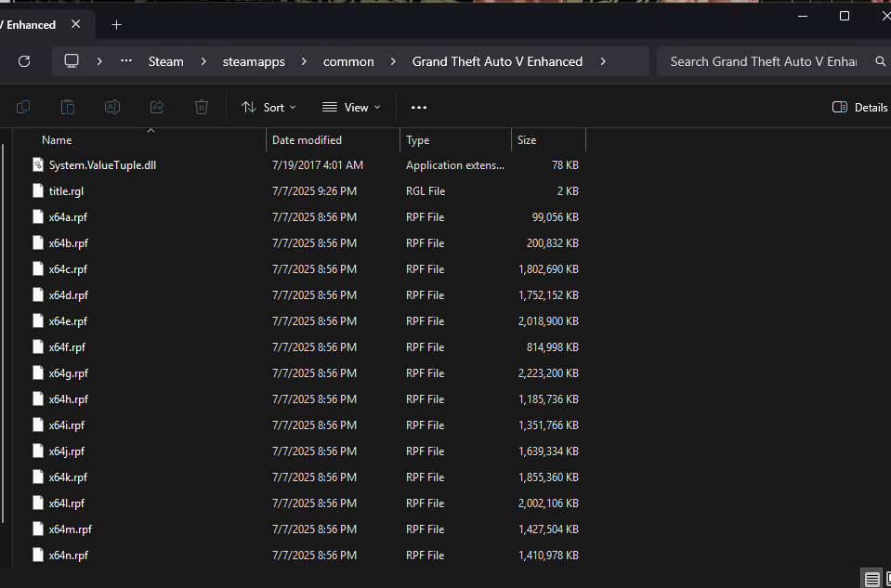Viewport: 891px width, 588px height.
Task: Select the x64g.rpf file
Action: pyautogui.click(x=68, y=373)
